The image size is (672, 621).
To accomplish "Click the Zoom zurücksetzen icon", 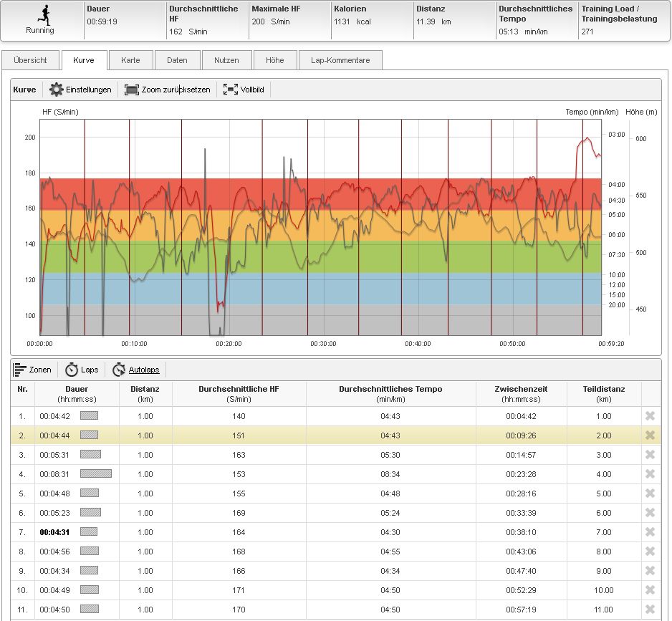I will click(131, 90).
